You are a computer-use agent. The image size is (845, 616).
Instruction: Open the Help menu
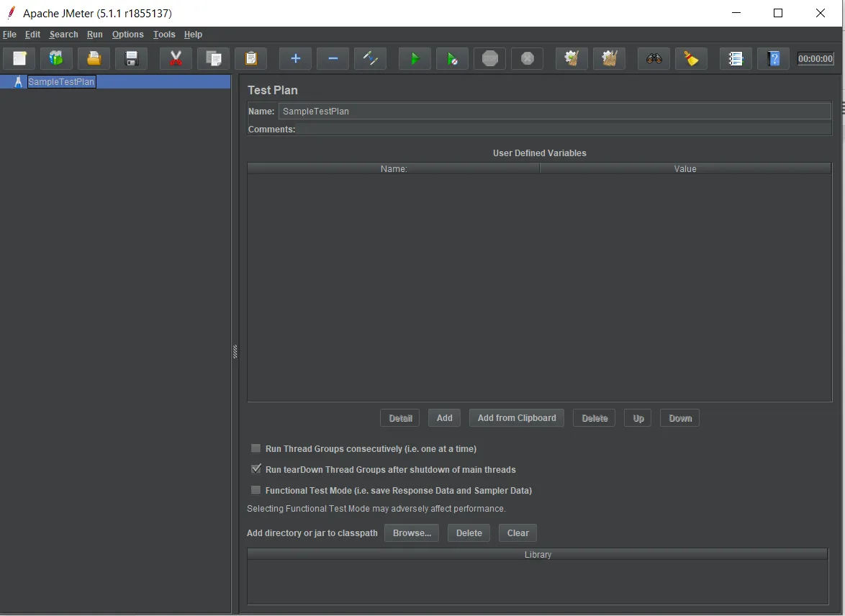[193, 35]
